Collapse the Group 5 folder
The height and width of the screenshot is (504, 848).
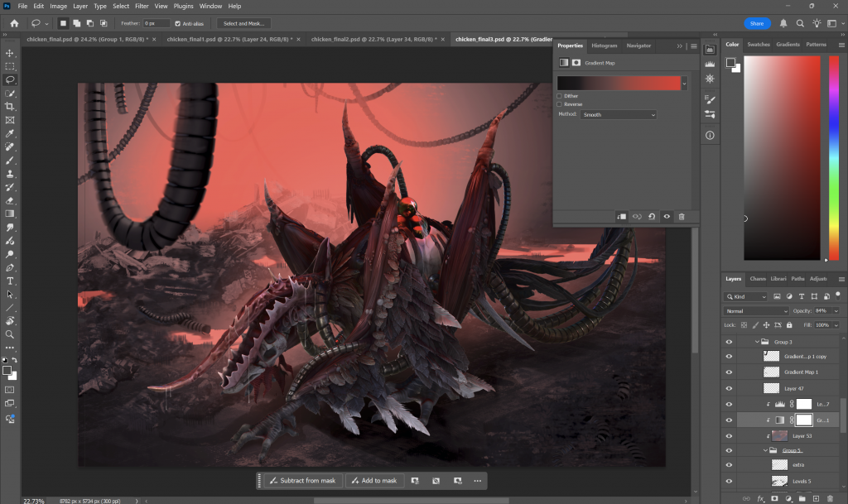click(x=765, y=450)
